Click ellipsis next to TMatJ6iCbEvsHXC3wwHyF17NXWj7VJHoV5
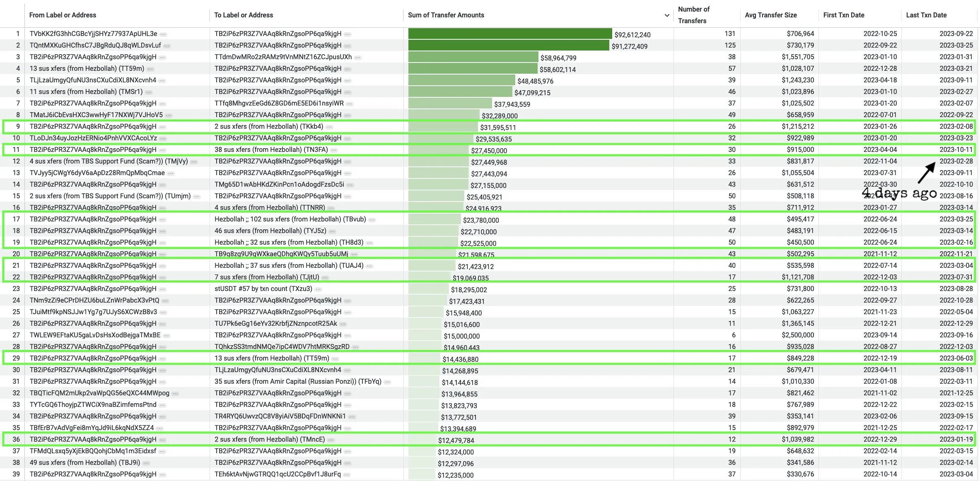Viewport: 980px width, 481px height. coord(169,115)
